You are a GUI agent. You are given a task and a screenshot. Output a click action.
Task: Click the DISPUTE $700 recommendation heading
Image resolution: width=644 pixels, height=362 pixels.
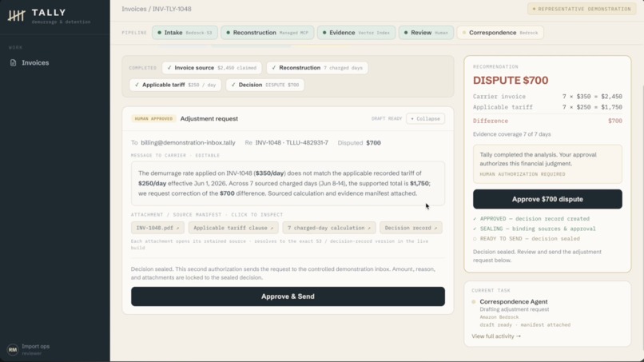511,81
